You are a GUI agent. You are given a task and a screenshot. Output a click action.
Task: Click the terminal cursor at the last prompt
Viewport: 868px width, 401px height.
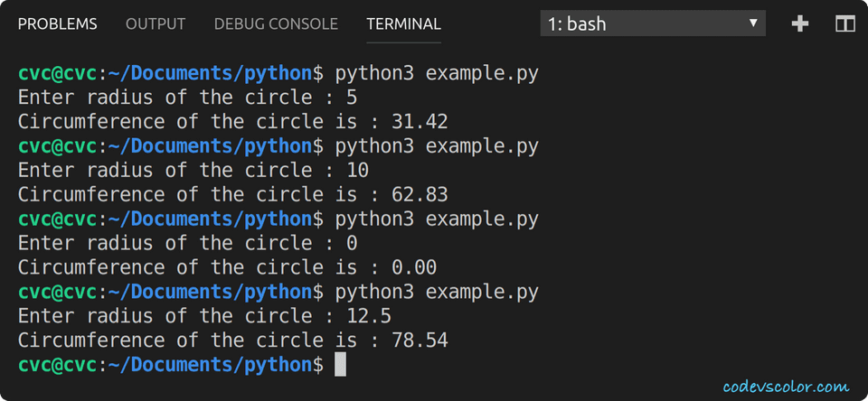(x=340, y=365)
